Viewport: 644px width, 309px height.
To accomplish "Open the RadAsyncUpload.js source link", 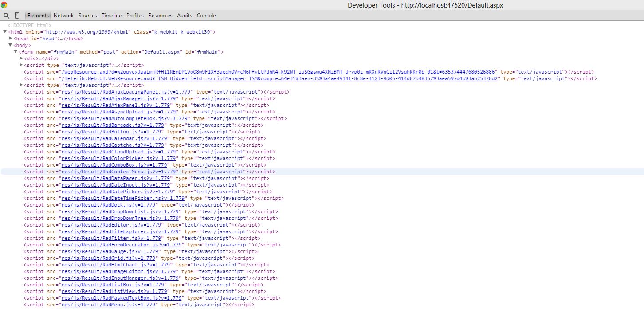I will (x=119, y=112).
